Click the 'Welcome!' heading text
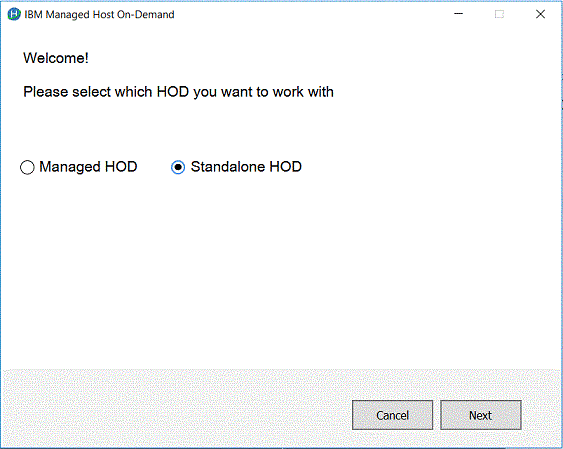This screenshot has width=563, height=449. pos(56,58)
